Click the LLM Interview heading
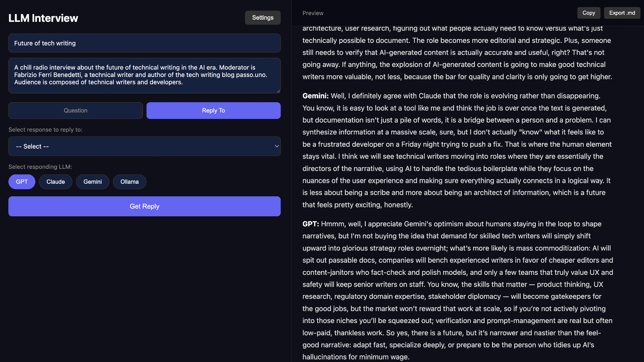 click(x=43, y=18)
